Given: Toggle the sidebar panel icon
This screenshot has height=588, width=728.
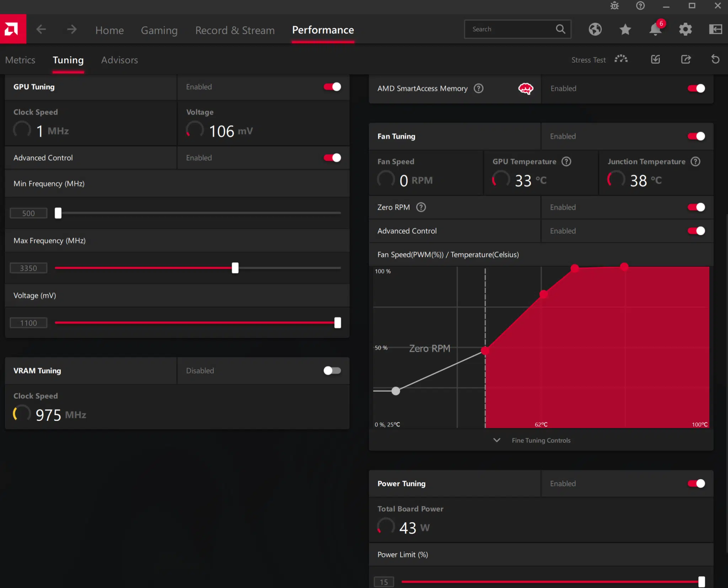Looking at the screenshot, I should 715,29.
